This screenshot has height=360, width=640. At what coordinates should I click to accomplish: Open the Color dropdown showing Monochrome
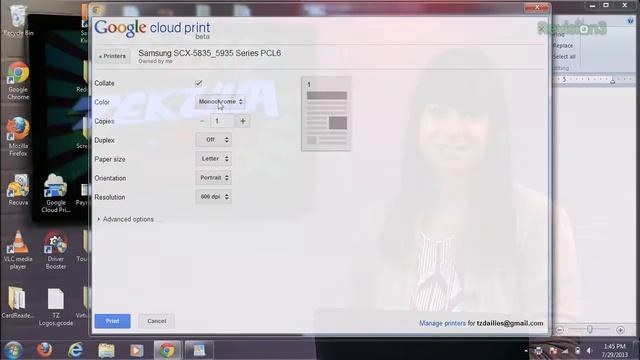coord(220,102)
